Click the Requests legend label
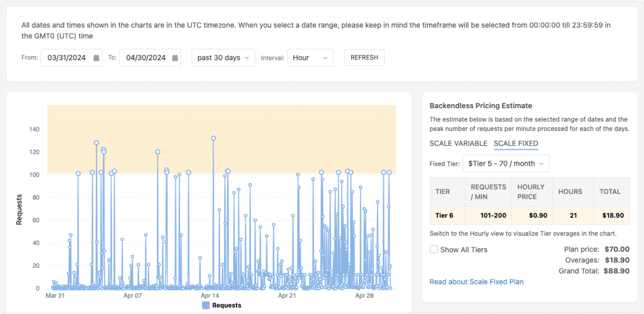 [226, 305]
